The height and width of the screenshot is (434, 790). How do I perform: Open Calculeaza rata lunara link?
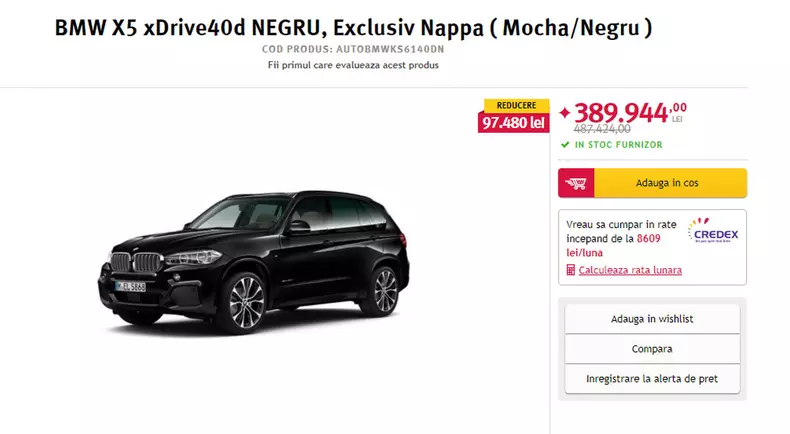tap(630, 270)
